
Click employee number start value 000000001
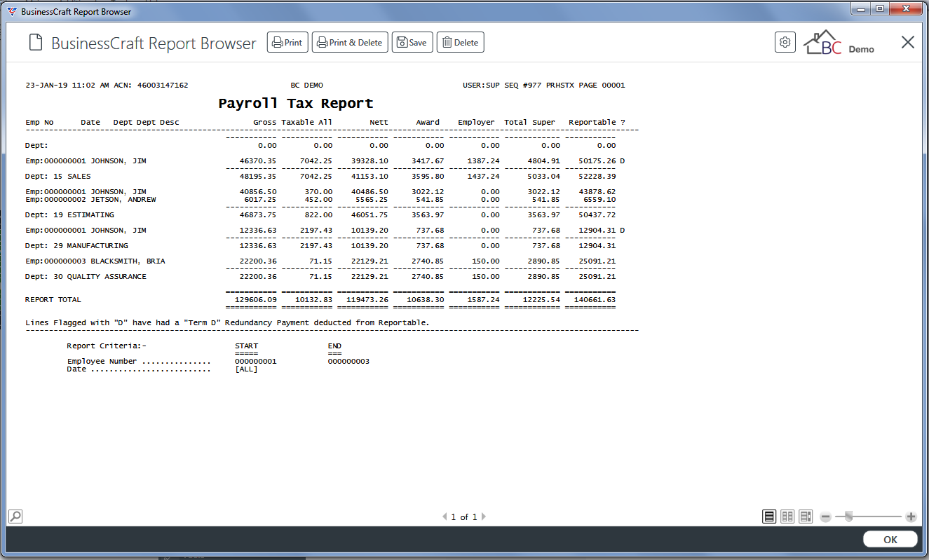click(x=256, y=362)
